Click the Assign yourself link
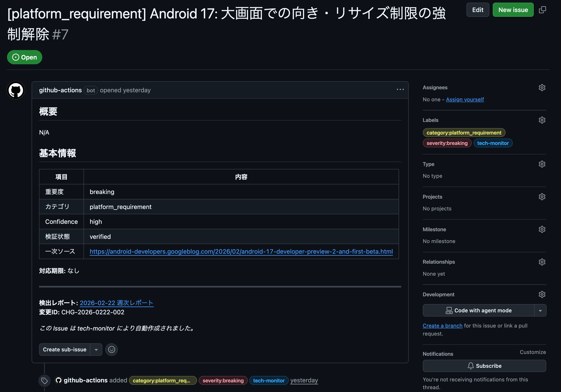 point(465,100)
